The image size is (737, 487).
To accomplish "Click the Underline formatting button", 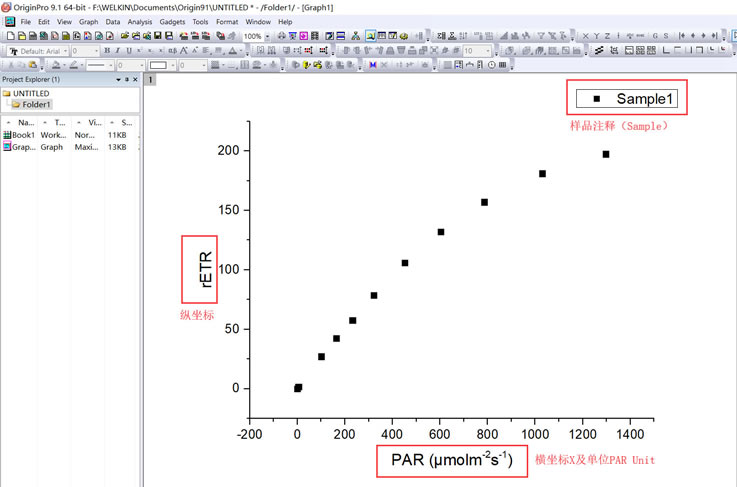I will coord(128,51).
